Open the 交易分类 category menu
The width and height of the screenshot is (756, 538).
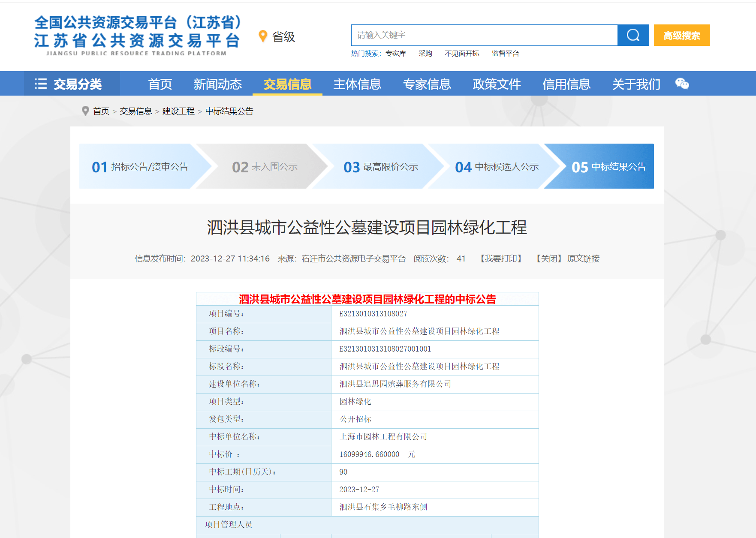point(72,84)
